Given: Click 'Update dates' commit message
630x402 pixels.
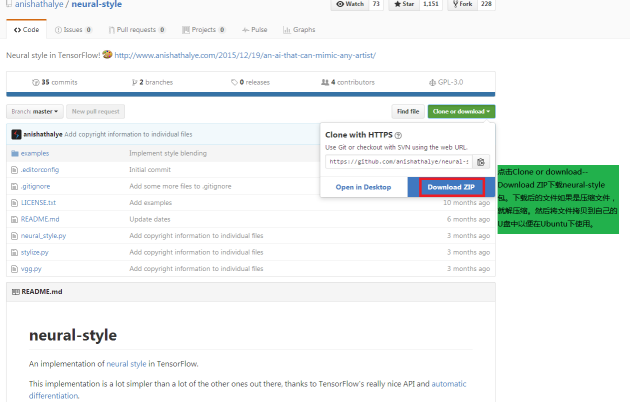Looking at the screenshot, I should 150,219.
